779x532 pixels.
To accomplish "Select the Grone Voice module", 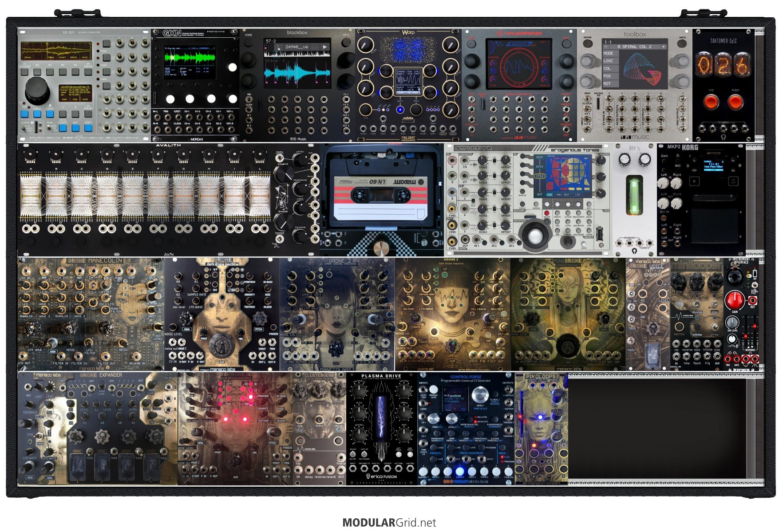I will pyautogui.click(x=648, y=314).
